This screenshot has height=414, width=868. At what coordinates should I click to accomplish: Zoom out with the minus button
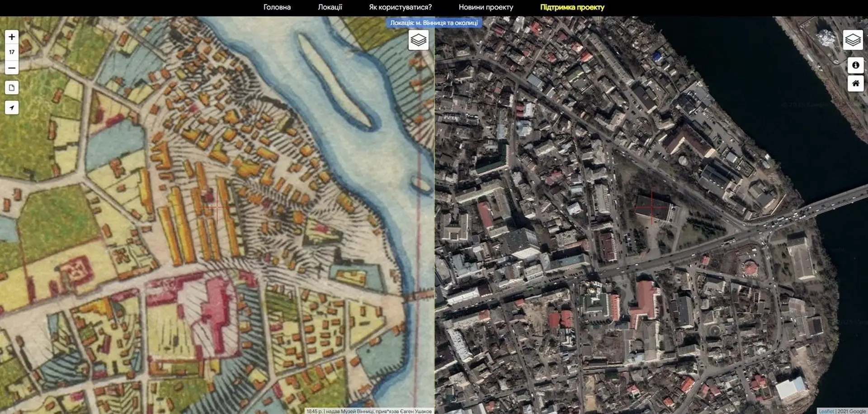[12, 68]
